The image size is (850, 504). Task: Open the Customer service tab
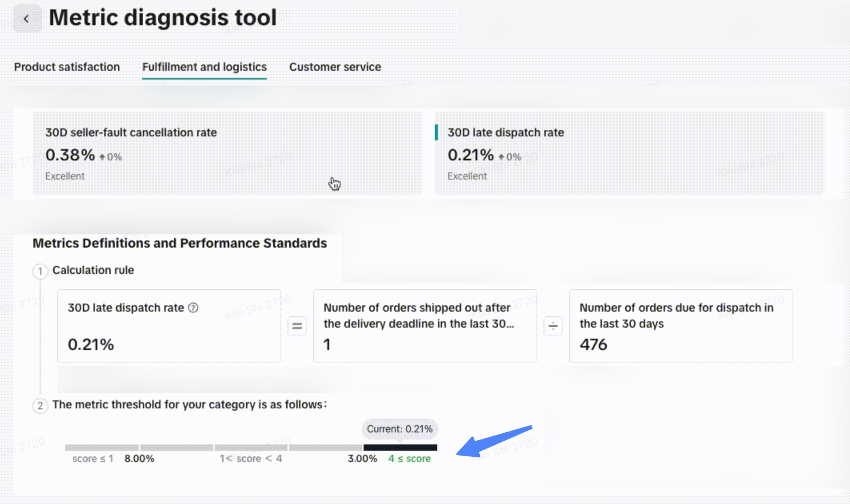335,67
